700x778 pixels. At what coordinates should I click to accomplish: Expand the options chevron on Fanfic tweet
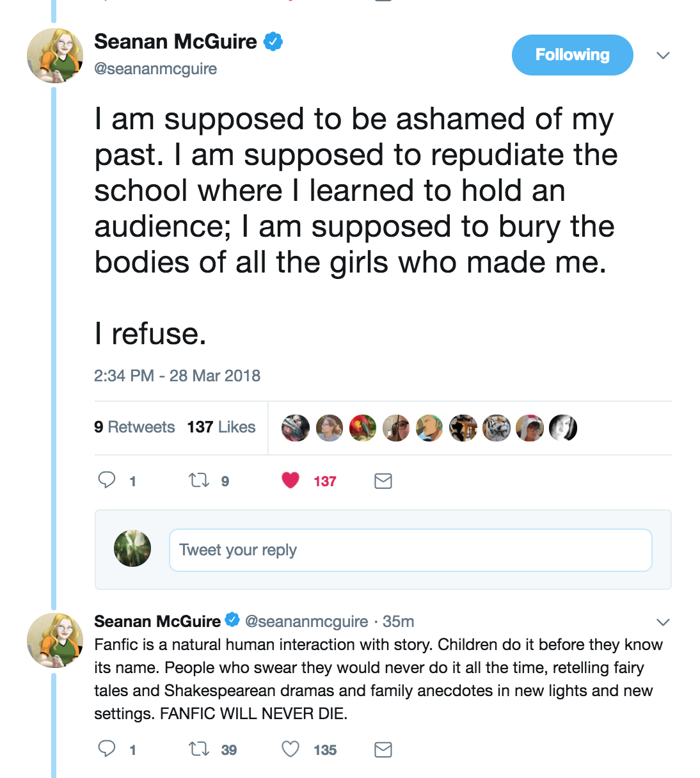tap(663, 622)
